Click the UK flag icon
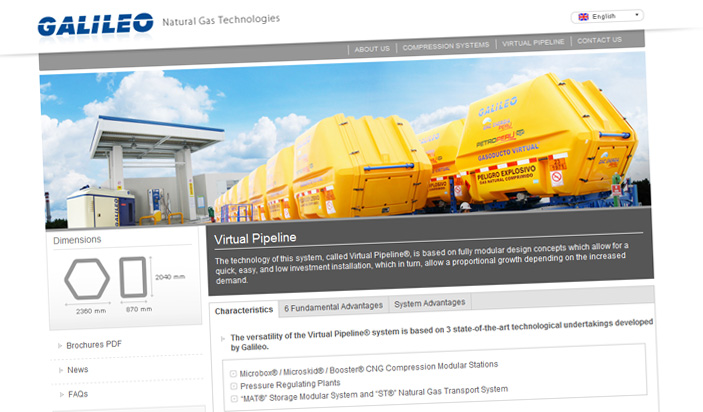This screenshot has height=412, width=703. click(582, 17)
